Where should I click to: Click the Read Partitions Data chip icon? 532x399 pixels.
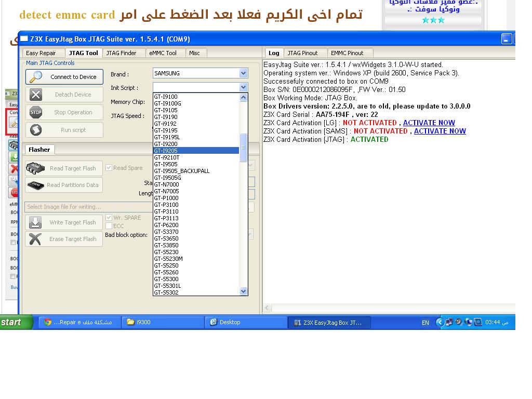[36, 185]
